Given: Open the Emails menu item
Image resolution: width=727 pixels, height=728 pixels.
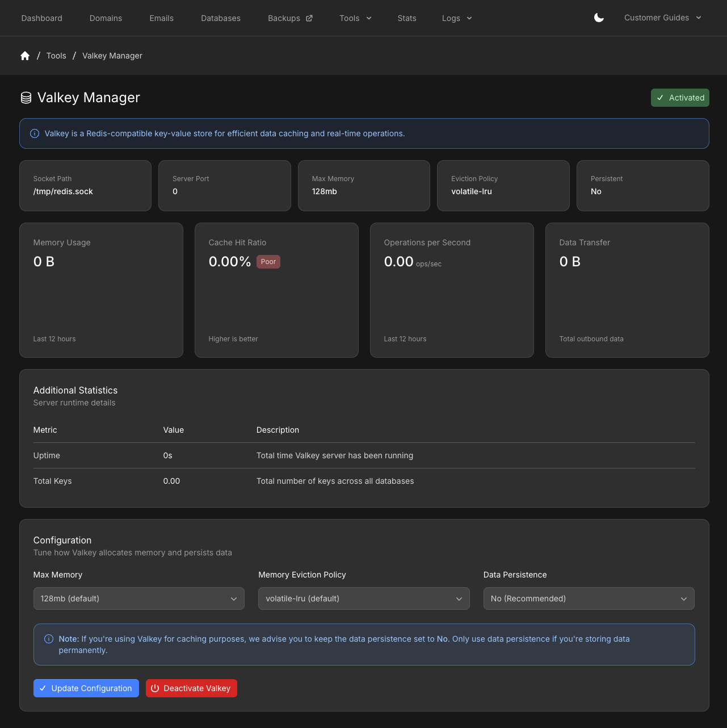Looking at the screenshot, I should click(x=162, y=18).
